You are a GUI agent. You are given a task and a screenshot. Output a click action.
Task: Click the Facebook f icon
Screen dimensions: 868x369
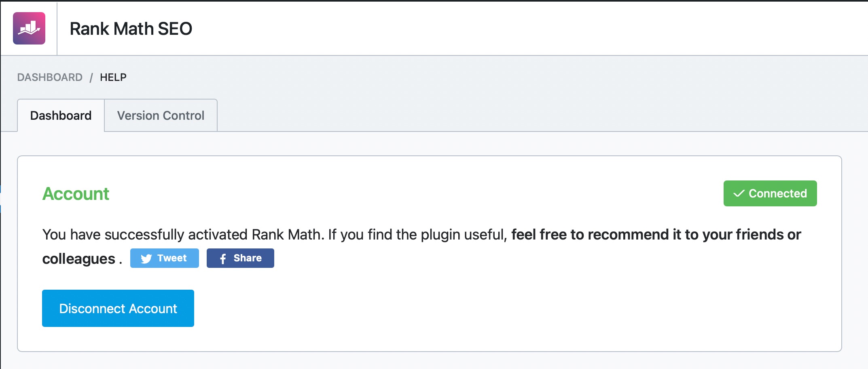(223, 259)
